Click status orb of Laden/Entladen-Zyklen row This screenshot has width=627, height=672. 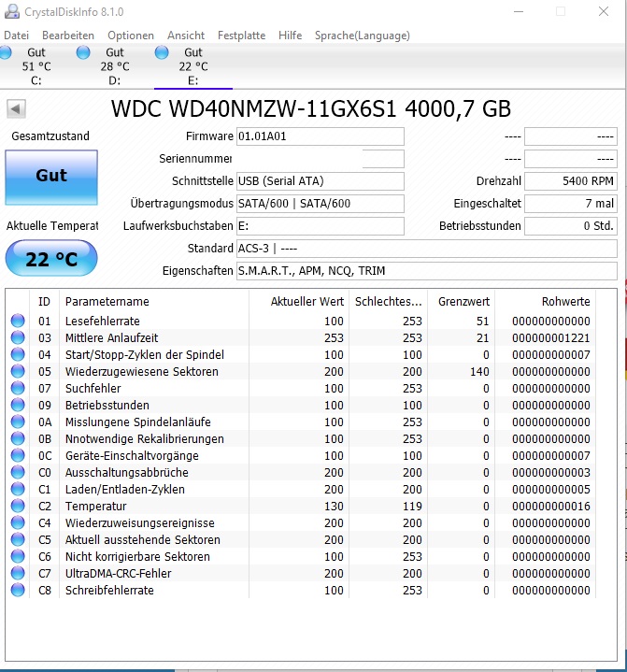coord(18,489)
